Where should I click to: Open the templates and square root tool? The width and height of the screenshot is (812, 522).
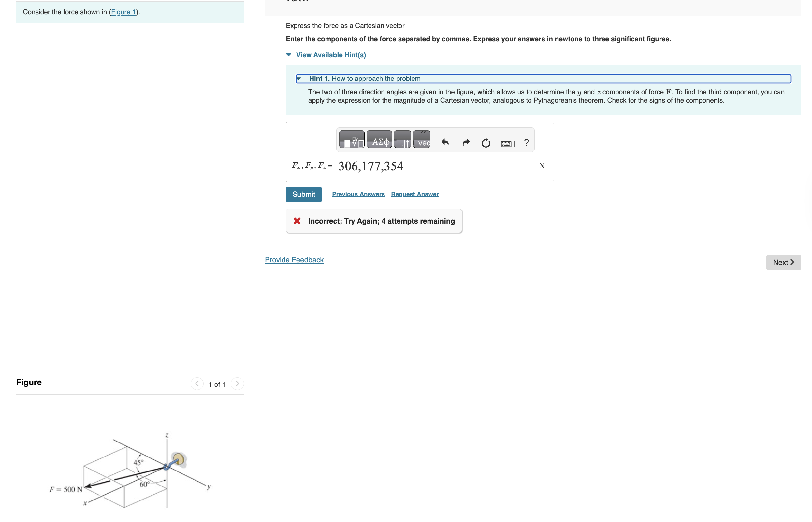tap(352, 139)
